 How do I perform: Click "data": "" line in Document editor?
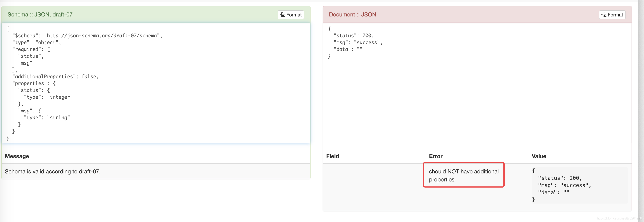(348, 49)
